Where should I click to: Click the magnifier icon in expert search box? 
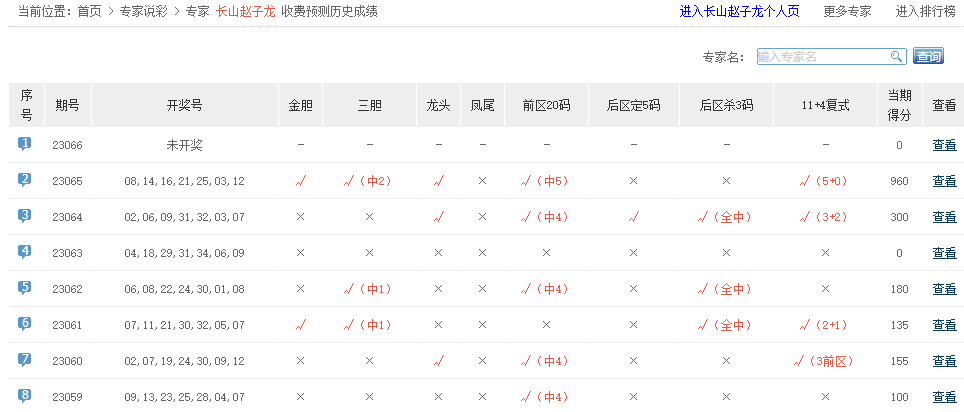pyautogui.click(x=897, y=57)
